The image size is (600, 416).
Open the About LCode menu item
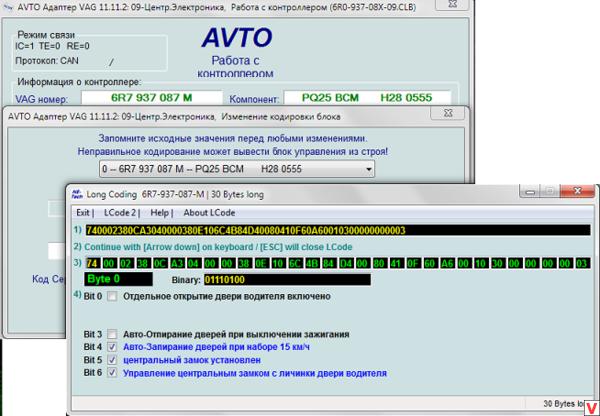coord(209,213)
